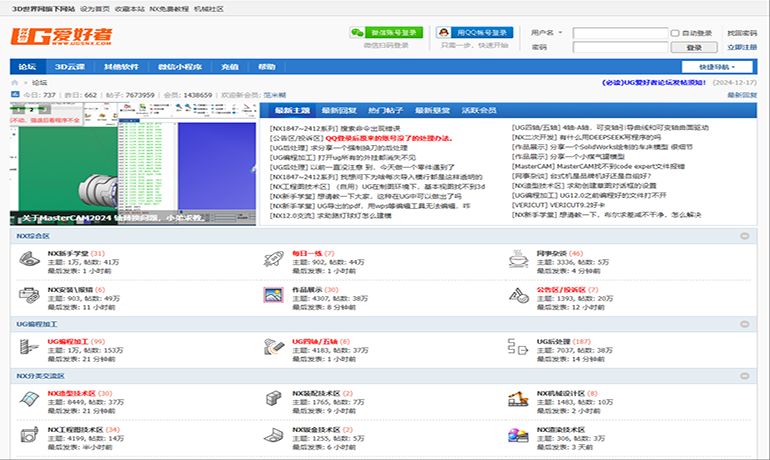Click the UG编程加工 milling cutter icon
This screenshot has width=770, height=460.
pyautogui.click(x=29, y=347)
